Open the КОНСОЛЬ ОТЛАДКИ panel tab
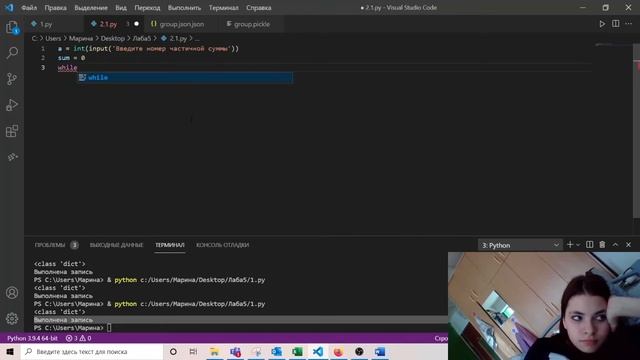640x360 pixels. click(x=222, y=245)
